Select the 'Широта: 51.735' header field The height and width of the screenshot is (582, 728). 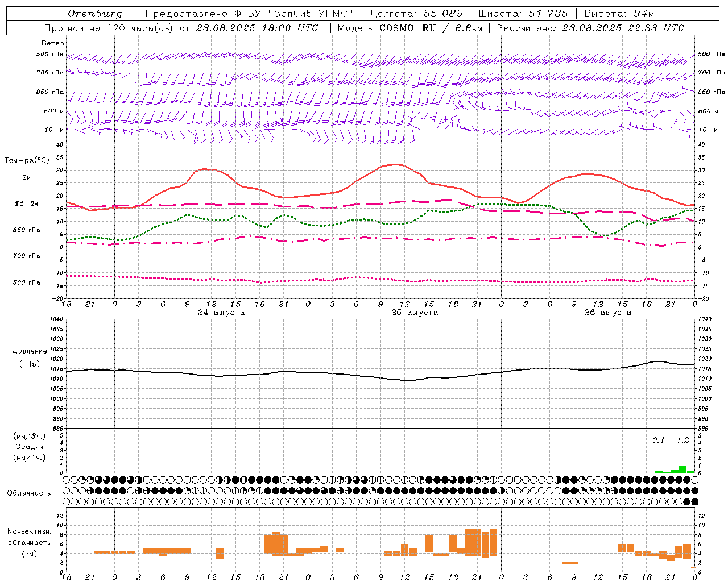[x=523, y=14]
